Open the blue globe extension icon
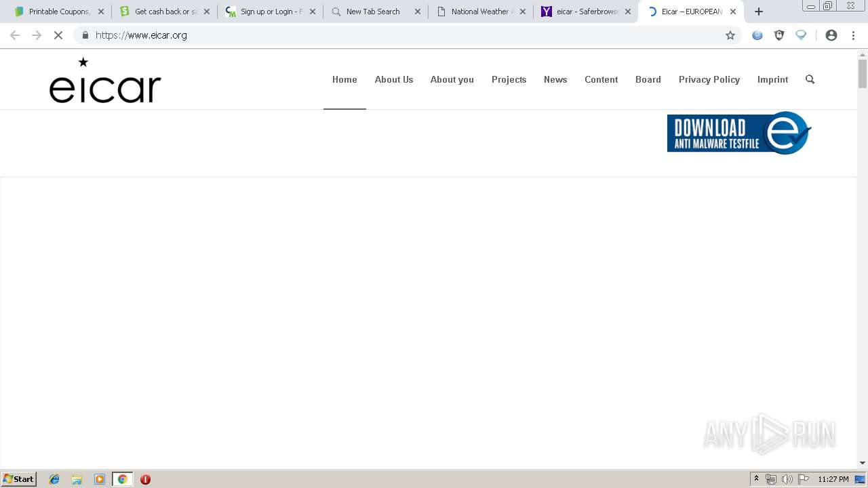 (757, 35)
